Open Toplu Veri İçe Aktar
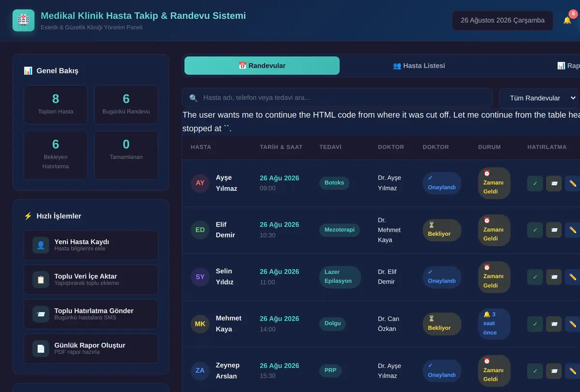The image size is (580, 392). [91, 279]
